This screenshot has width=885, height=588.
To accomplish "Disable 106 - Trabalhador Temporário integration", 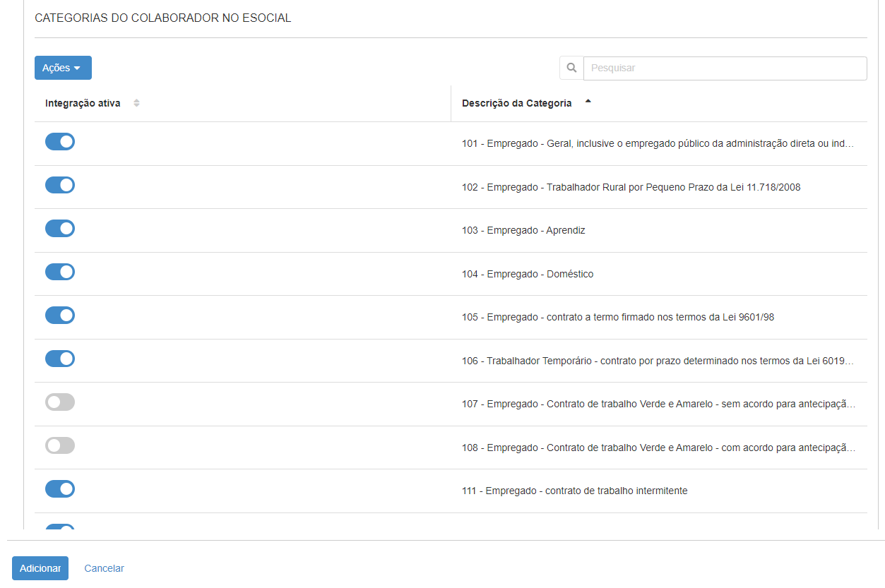I will coord(60,359).
